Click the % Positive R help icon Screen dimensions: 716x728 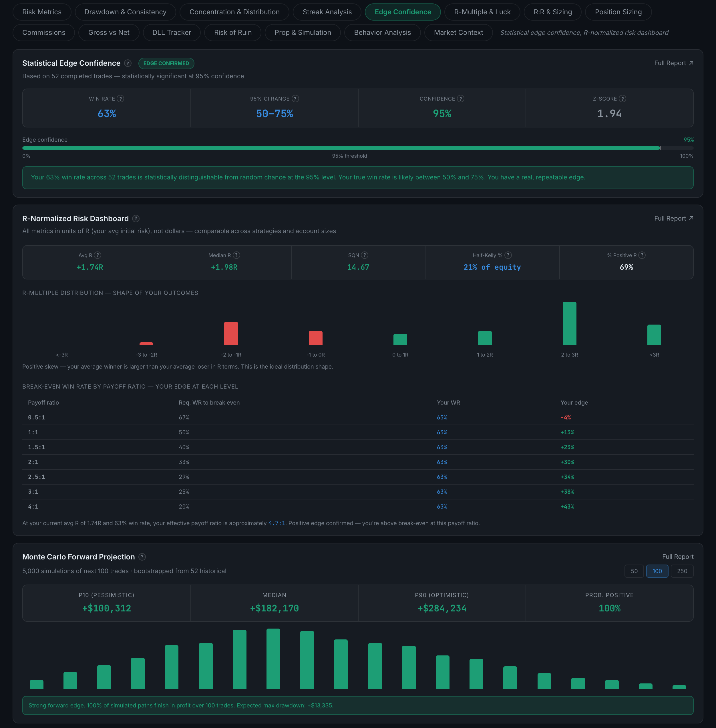[642, 255]
